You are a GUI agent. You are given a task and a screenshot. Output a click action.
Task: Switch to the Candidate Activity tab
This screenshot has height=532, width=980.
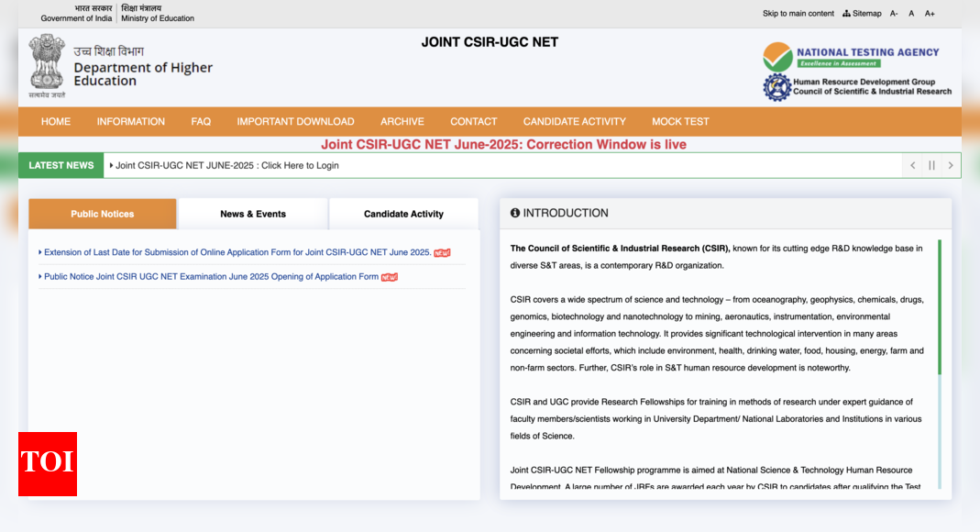tap(403, 214)
